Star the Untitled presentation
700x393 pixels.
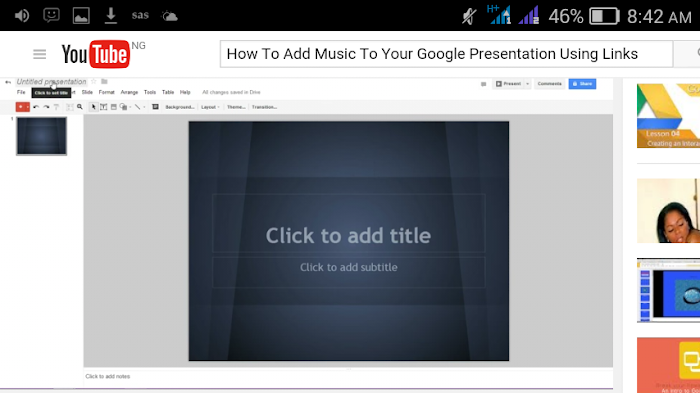coord(94,81)
